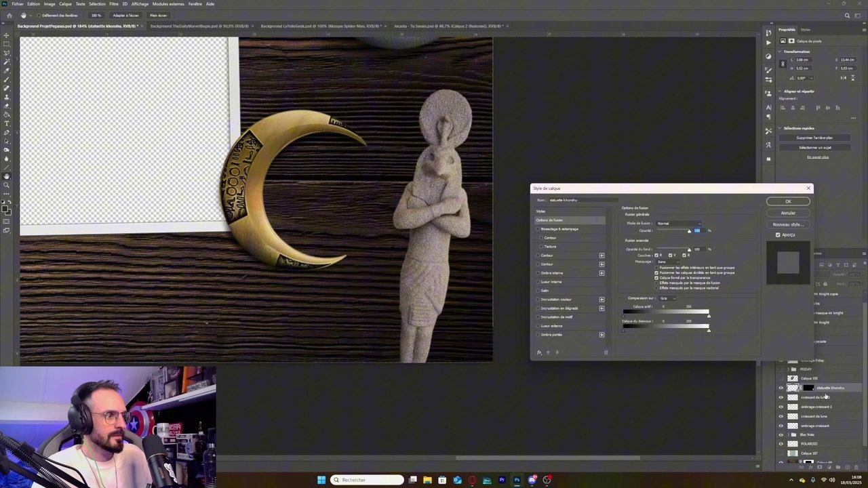This screenshot has height=488, width=868.
Task: Open the Layers panel menu
Action: pos(864,253)
